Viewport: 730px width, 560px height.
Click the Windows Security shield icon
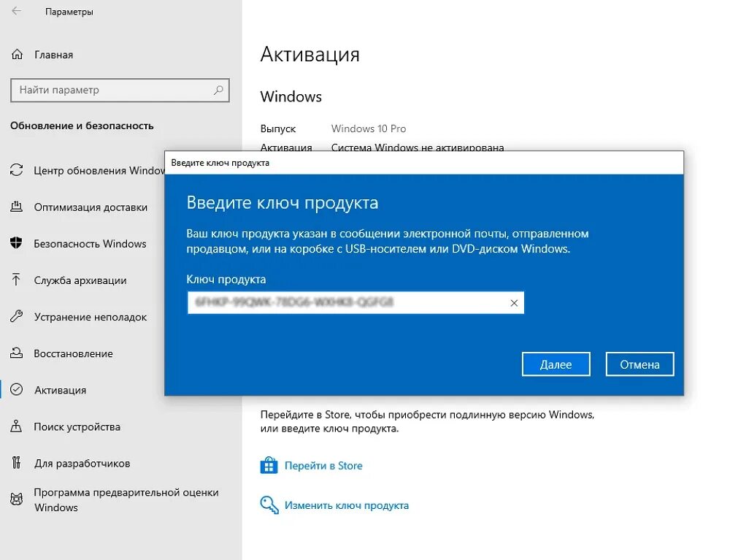pyautogui.click(x=16, y=243)
